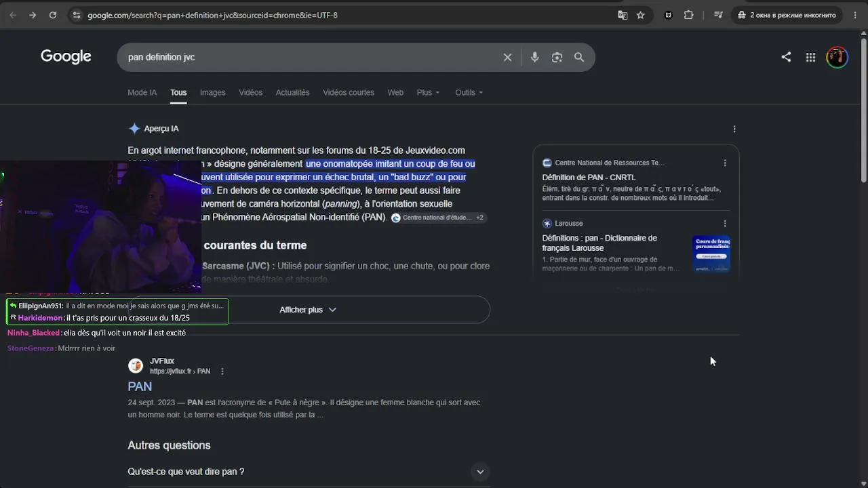This screenshot has height=488, width=868.
Task: Open the Extensions puzzle menu
Action: [x=689, y=15]
